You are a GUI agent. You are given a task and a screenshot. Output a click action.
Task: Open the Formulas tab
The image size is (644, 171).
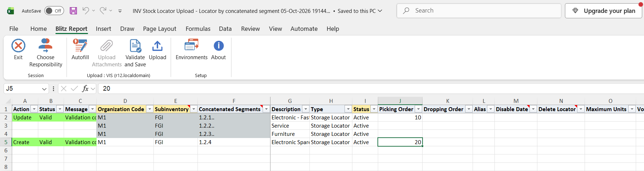198,29
